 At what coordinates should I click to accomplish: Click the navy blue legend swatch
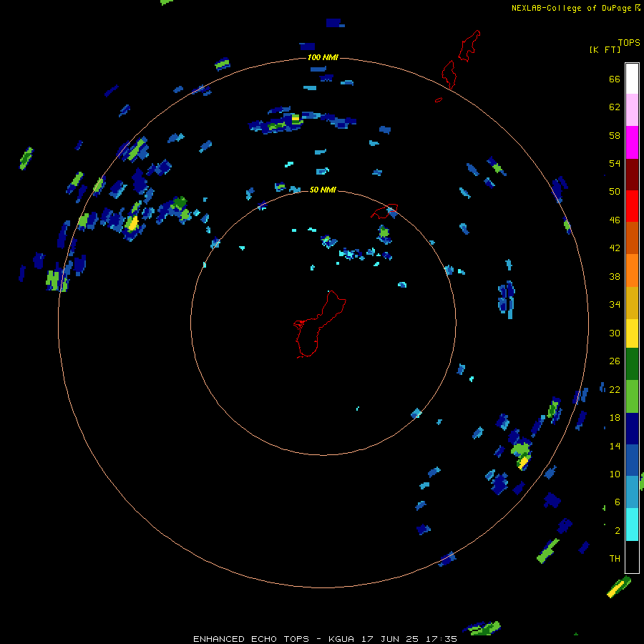[632, 429]
